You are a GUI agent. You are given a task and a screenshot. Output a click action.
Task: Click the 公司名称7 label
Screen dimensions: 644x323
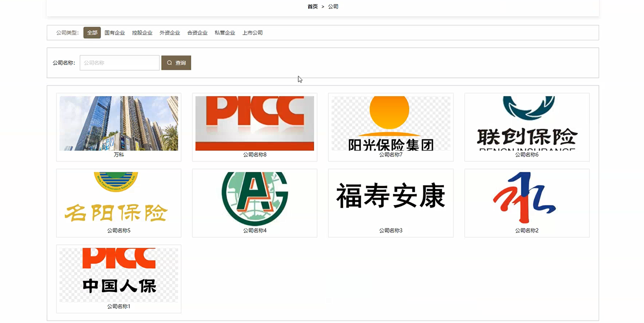pyautogui.click(x=391, y=155)
